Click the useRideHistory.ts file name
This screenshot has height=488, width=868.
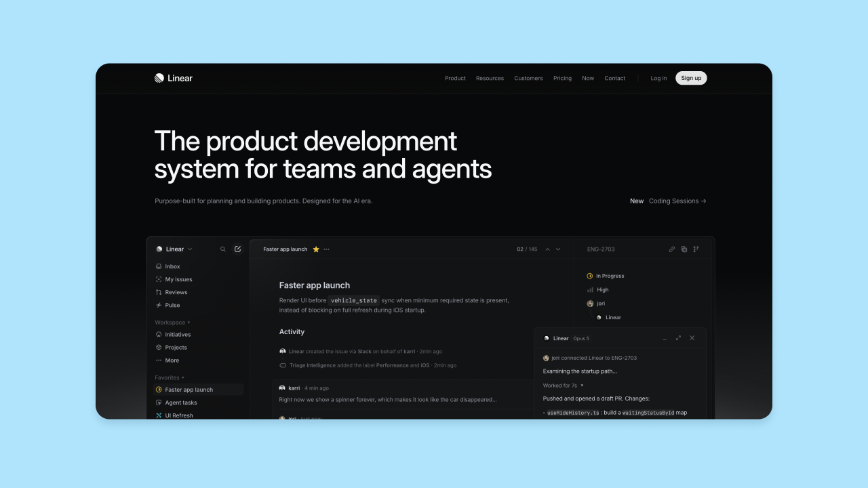coord(574,413)
